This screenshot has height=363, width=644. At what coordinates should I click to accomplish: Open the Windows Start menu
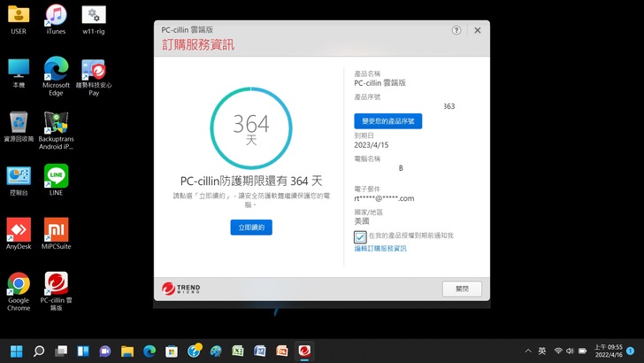tap(17, 351)
